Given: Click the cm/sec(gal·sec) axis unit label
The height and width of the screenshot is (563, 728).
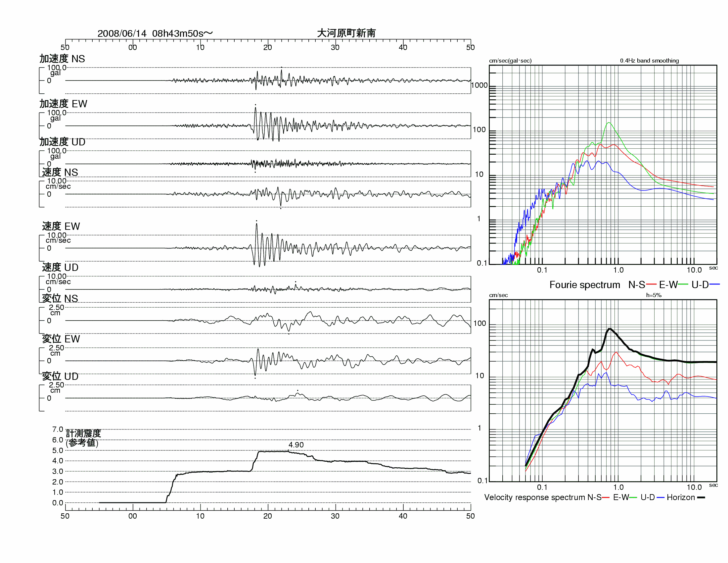Looking at the screenshot, I should pos(510,61).
